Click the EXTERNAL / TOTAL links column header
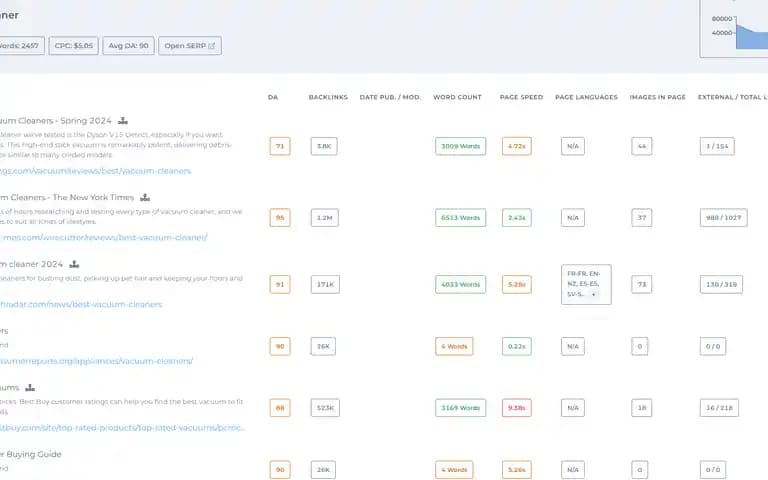Image resolution: width=768 pixels, height=480 pixels. click(x=733, y=97)
